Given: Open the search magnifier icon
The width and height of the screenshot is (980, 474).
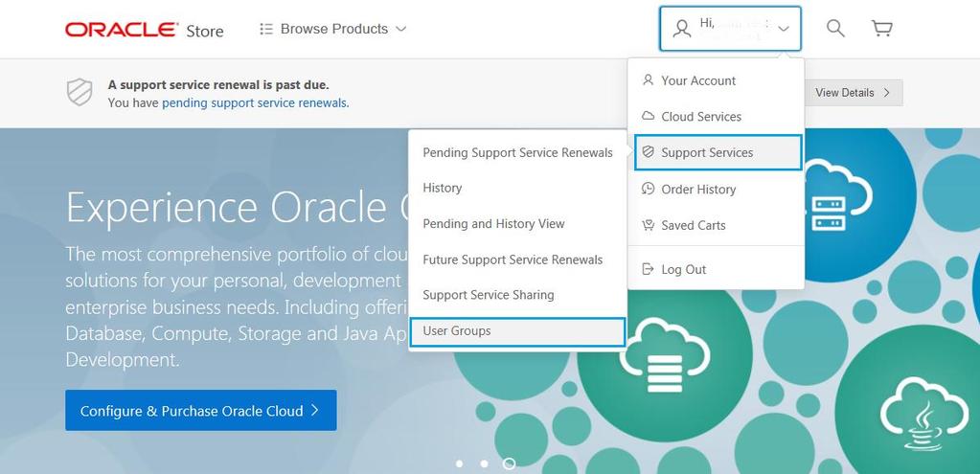Looking at the screenshot, I should [835, 28].
